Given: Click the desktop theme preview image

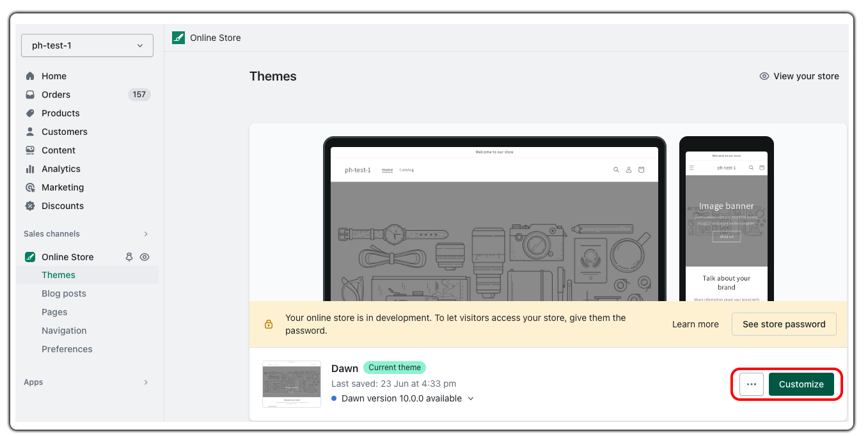Looking at the screenshot, I should [x=494, y=219].
